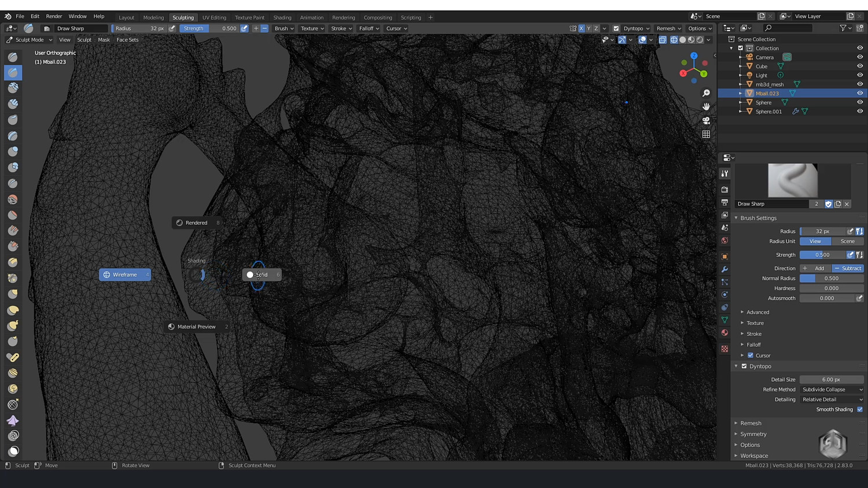Click the Autosmooth slider
Image resolution: width=868 pixels, height=488 pixels.
(827, 298)
